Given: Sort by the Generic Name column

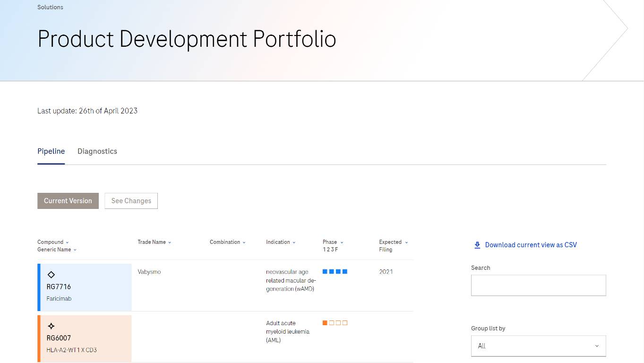Looking at the screenshot, I should 57,250.
